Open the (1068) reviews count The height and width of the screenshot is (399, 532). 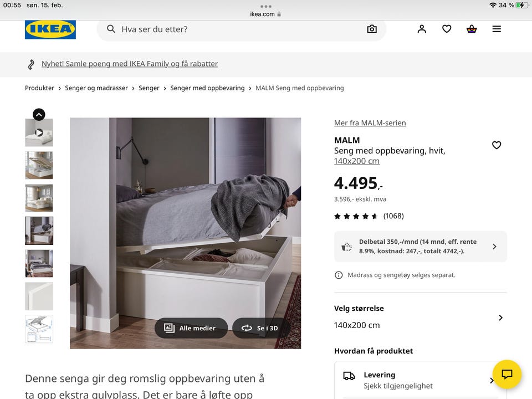393,216
